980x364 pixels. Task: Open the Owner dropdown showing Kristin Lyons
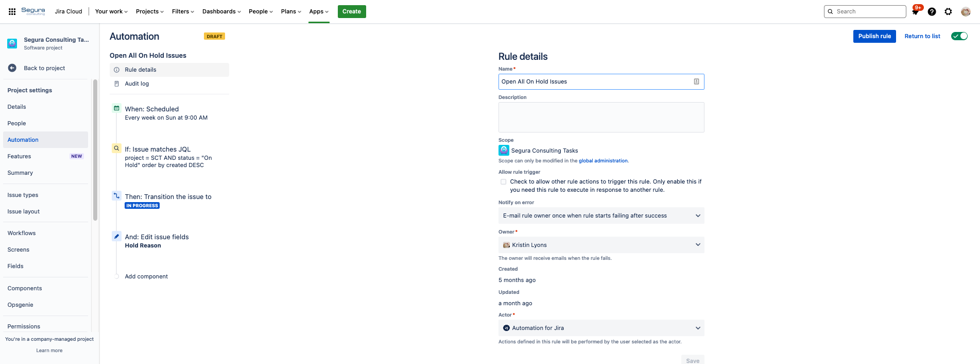coord(601,245)
